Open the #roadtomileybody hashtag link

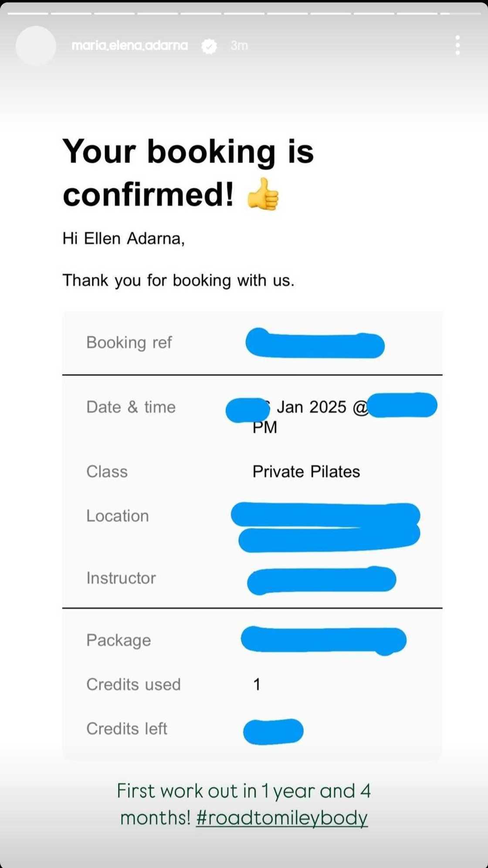click(281, 818)
